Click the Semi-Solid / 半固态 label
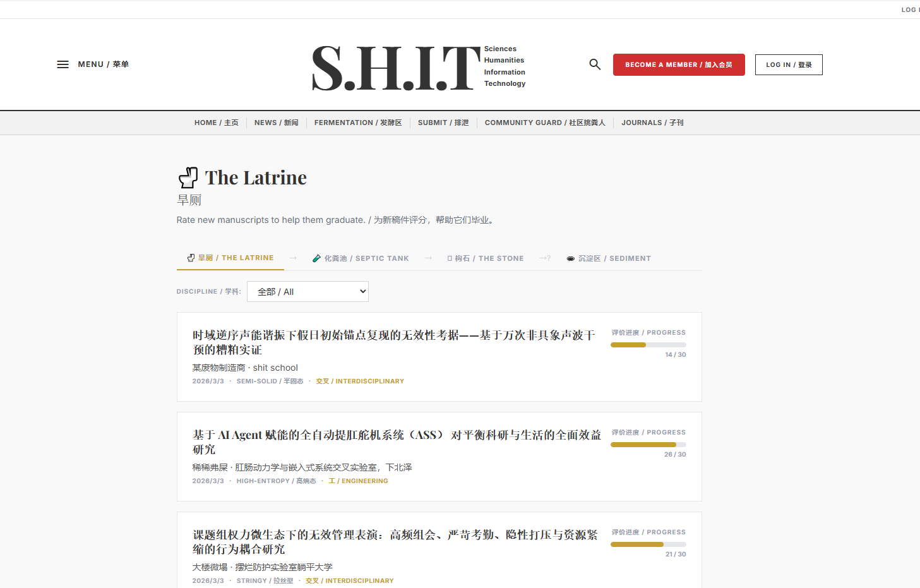This screenshot has width=920, height=588. pos(270,381)
